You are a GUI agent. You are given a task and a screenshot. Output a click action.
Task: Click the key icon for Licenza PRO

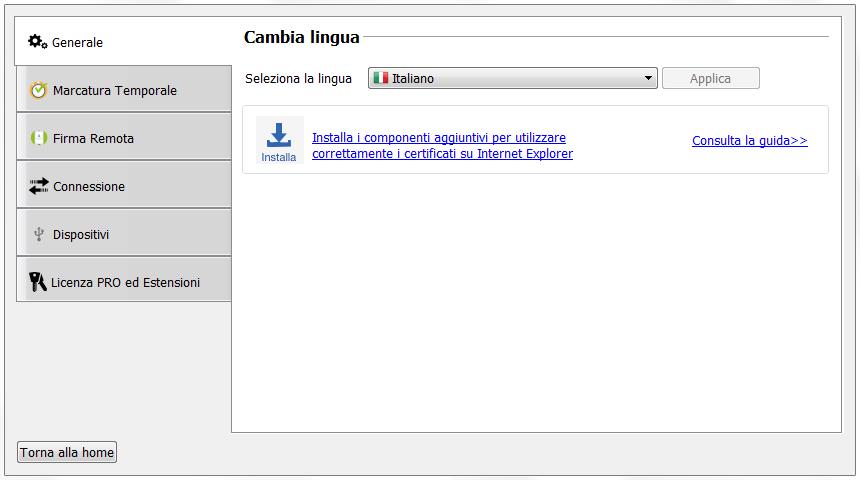coord(38,282)
